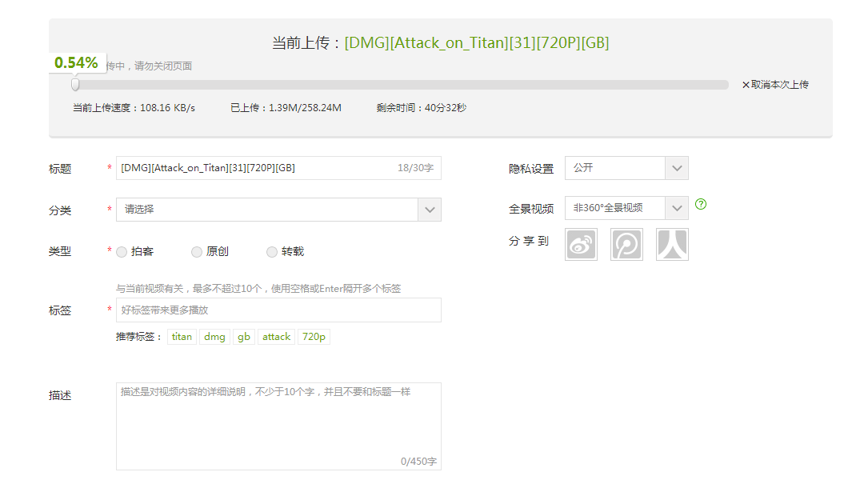848x504 pixels.
Task: Click the gb suggested tag
Action: (243, 337)
